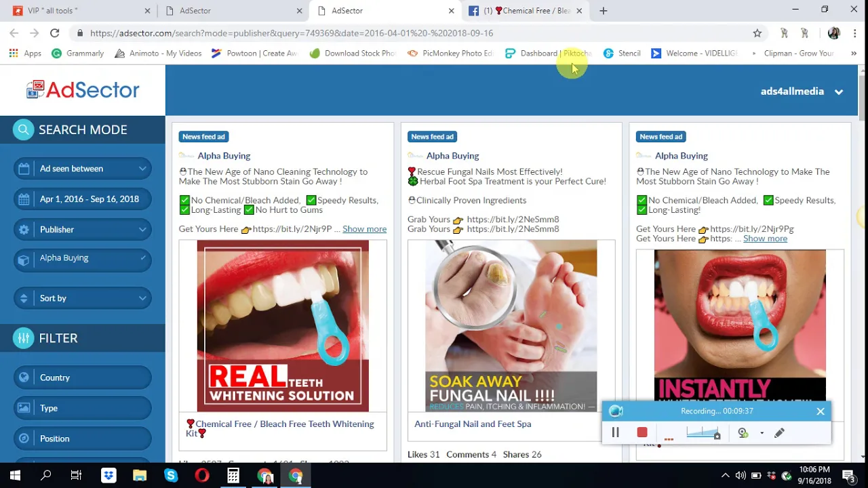Open the Type filter
Viewport: 868px width, 488px height.
click(83, 408)
